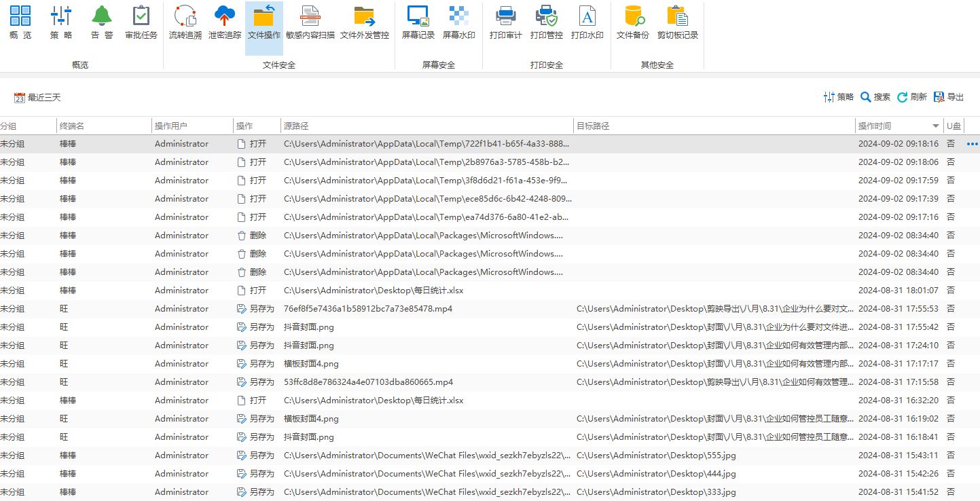Image resolution: width=980 pixels, height=501 pixels.
Task: Open the 审批任务 approval tasks icon
Action: click(141, 22)
